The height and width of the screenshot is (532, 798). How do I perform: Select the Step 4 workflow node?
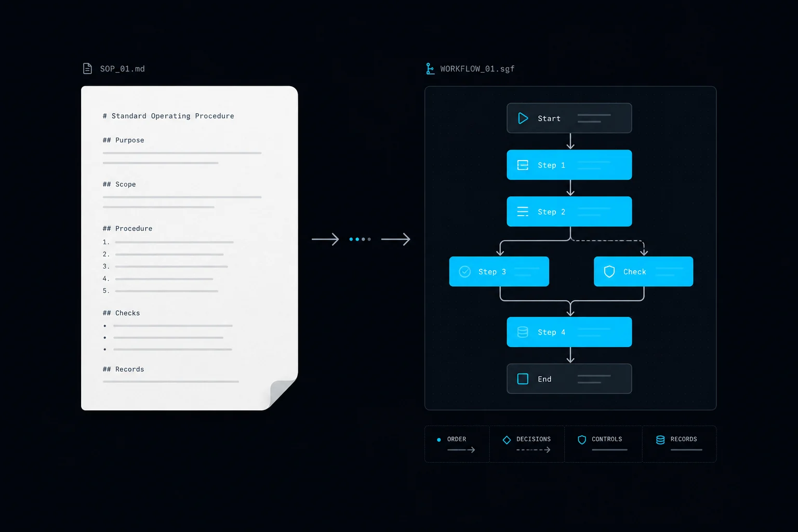[569, 332]
